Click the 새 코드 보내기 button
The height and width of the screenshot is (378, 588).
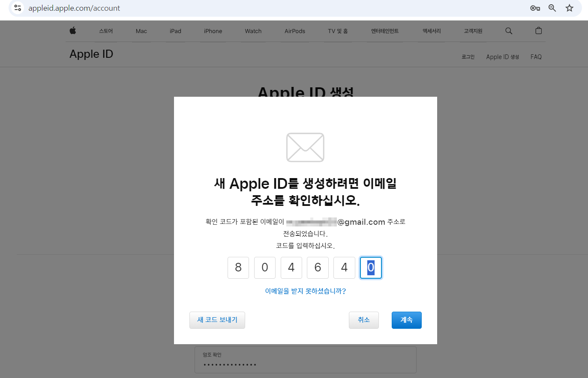click(x=217, y=320)
